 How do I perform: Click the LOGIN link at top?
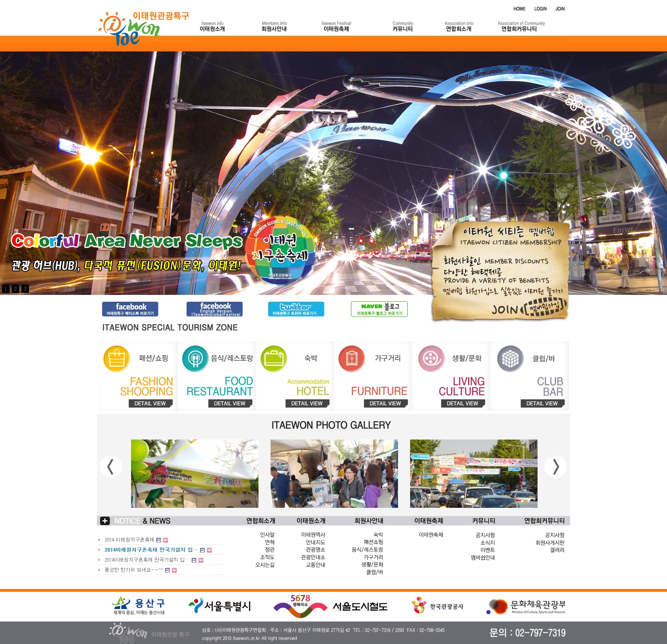click(x=540, y=9)
